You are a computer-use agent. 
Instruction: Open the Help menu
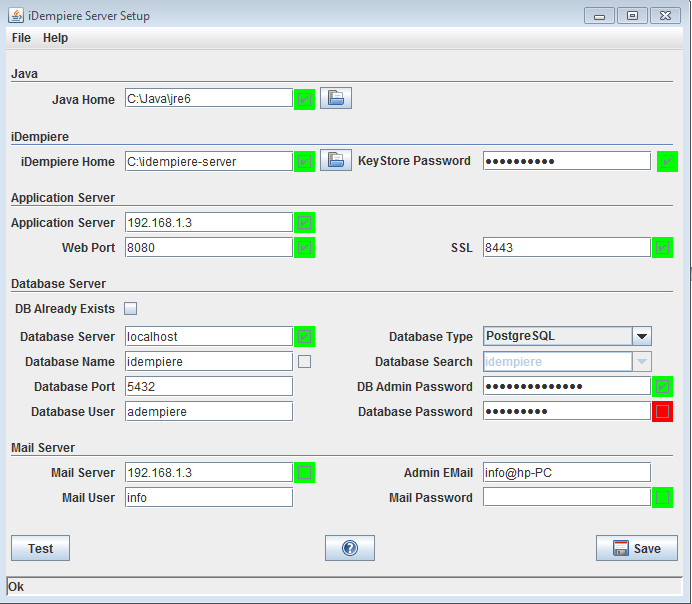[x=56, y=38]
